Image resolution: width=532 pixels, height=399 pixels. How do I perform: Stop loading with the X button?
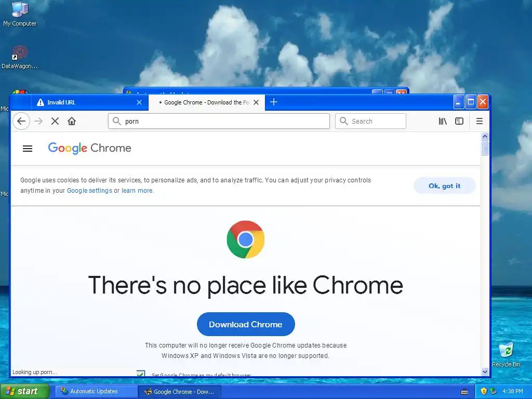(x=55, y=121)
